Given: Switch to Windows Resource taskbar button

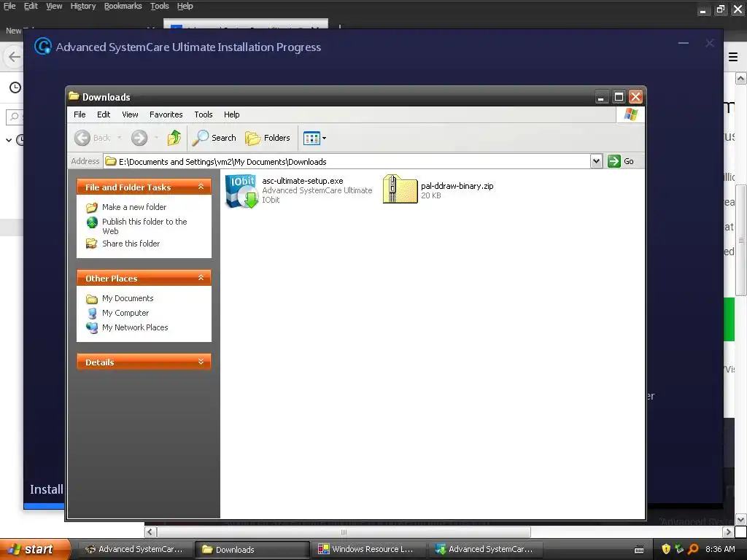Looking at the screenshot, I should tap(368, 549).
